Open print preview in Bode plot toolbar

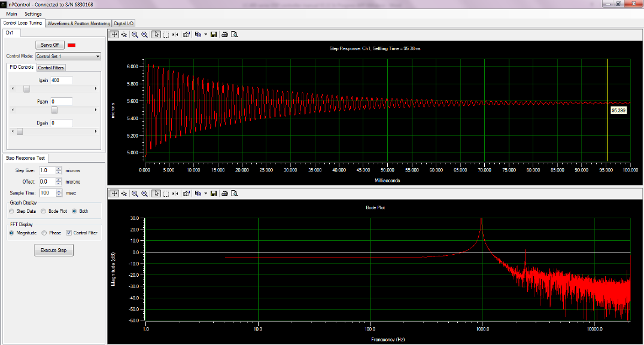[234, 193]
